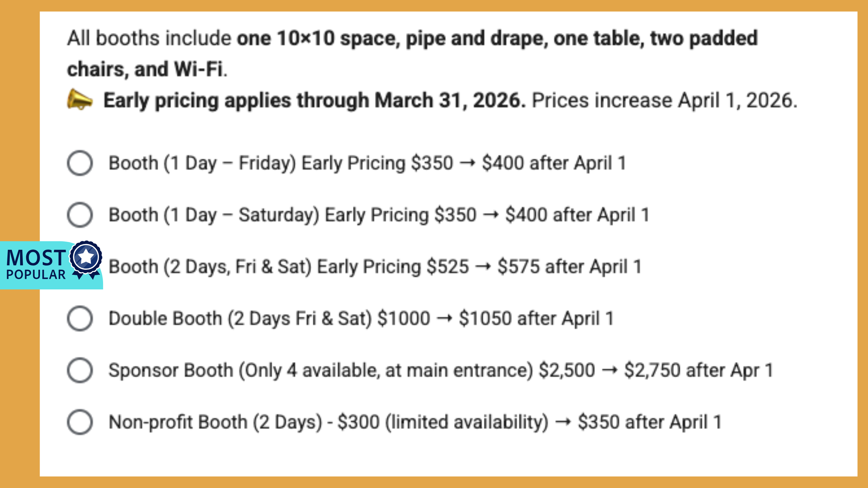Screen dimensions: 868x488
Task: Select the Saturday 1 Day booth radio button
Action: (x=80, y=215)
